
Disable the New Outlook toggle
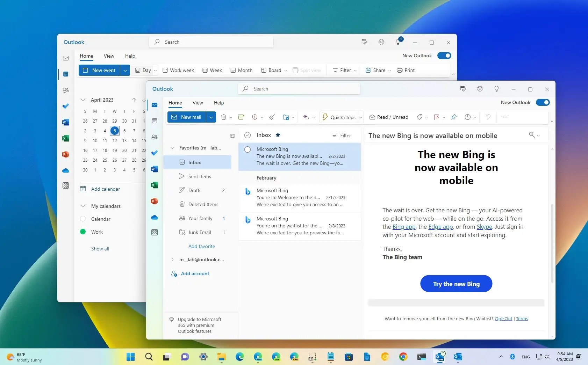pyautogui.click(x=543, y=102)
